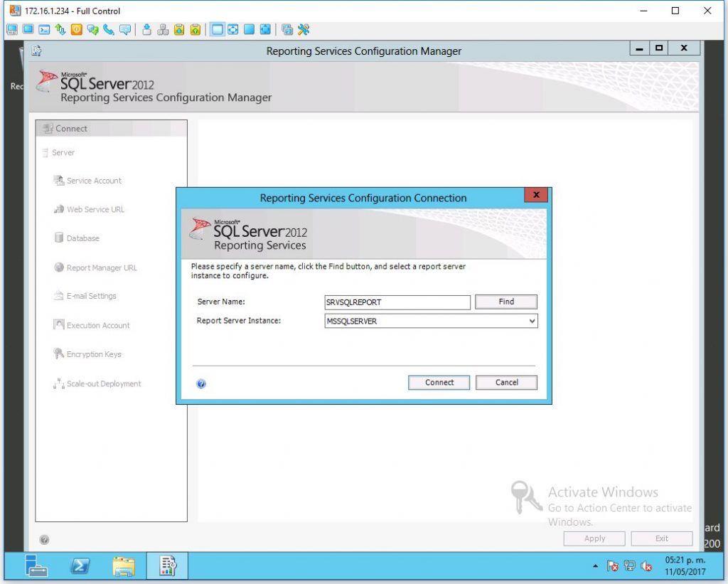Select Connect in the left sidebar

[x=71, y=129]
